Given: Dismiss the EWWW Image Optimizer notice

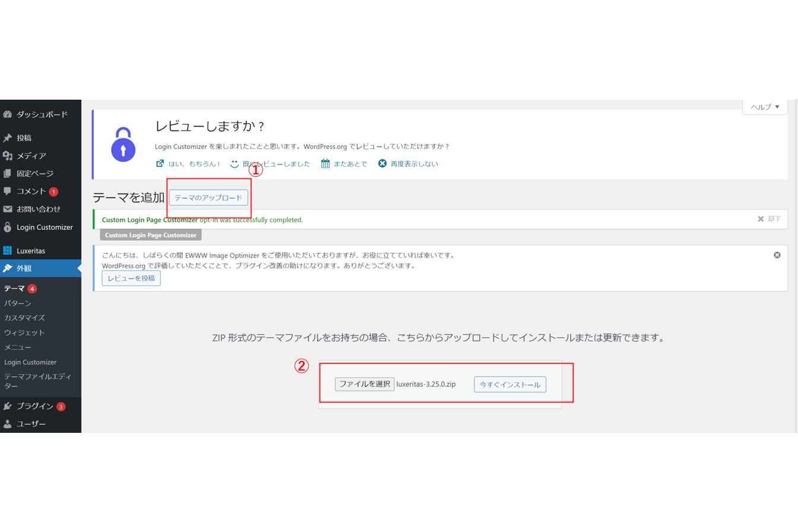Looking at the screenshot, I should 777,255.
